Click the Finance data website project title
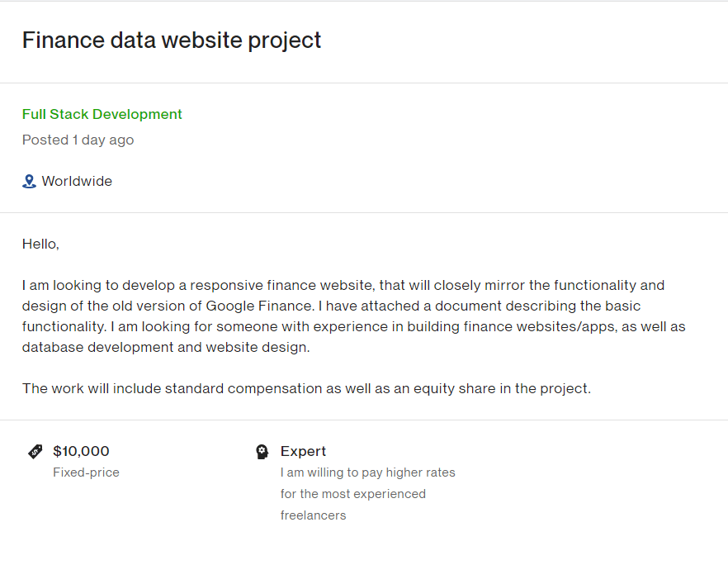 click(172, 40)
